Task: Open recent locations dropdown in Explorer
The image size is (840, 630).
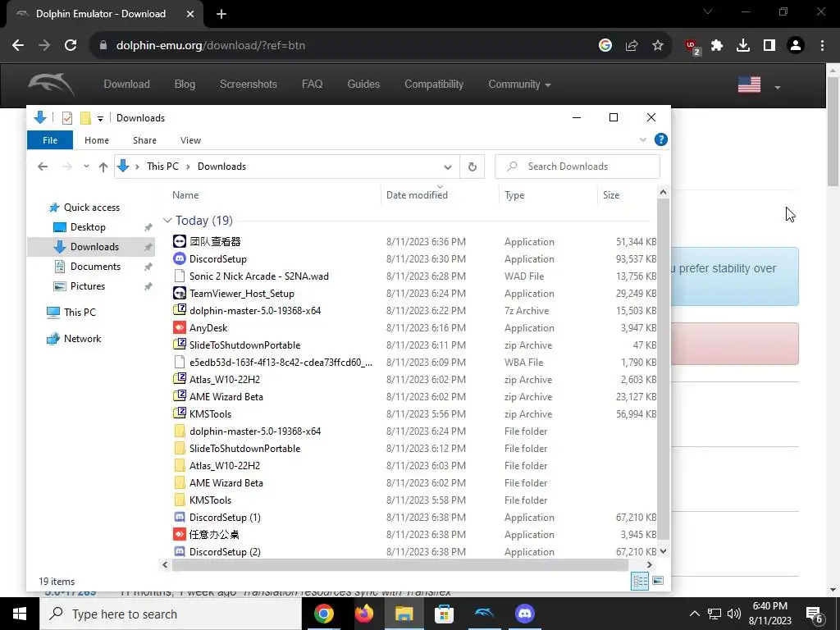Action: [x=86, y=167]
